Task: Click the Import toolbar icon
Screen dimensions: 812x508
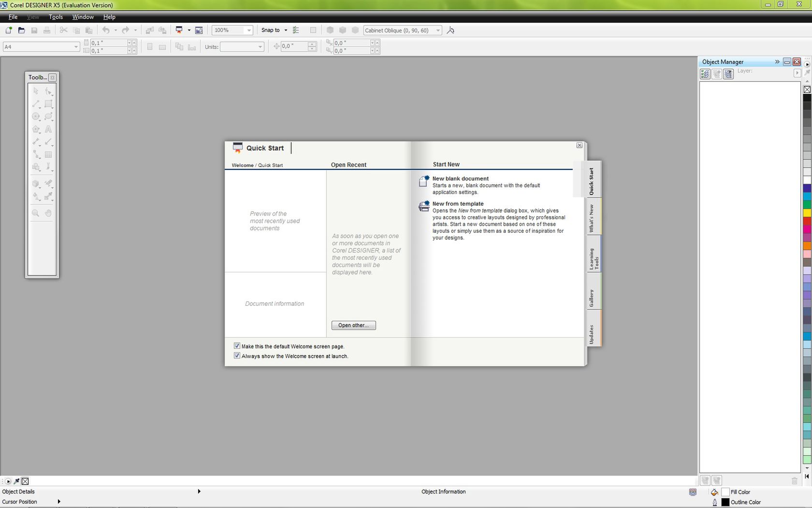Action: click(150, 30)
